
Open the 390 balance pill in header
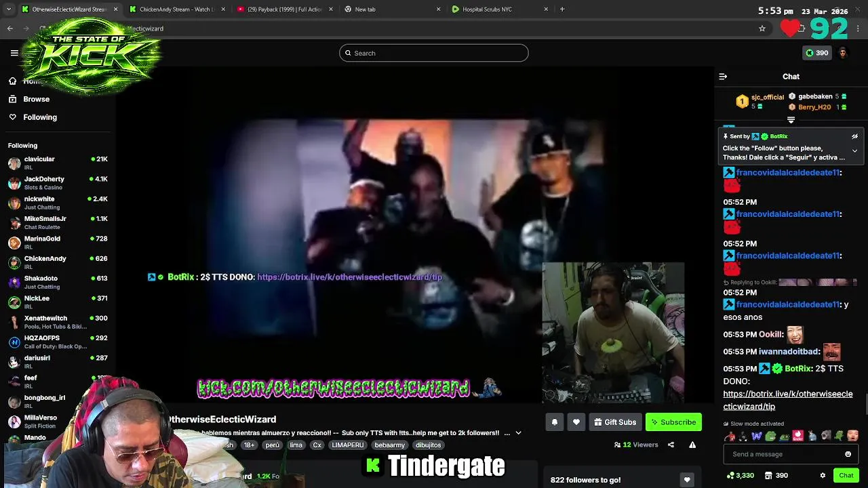(x=816, y=53)
